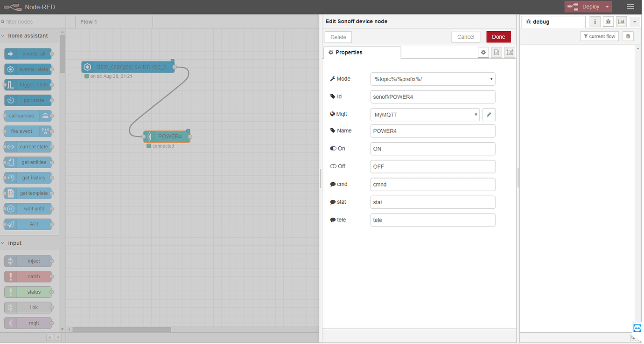Clear debug log with trash icon
Viewport: 644px width, 344px height.
pyautogui.click(x=628, y=36)
